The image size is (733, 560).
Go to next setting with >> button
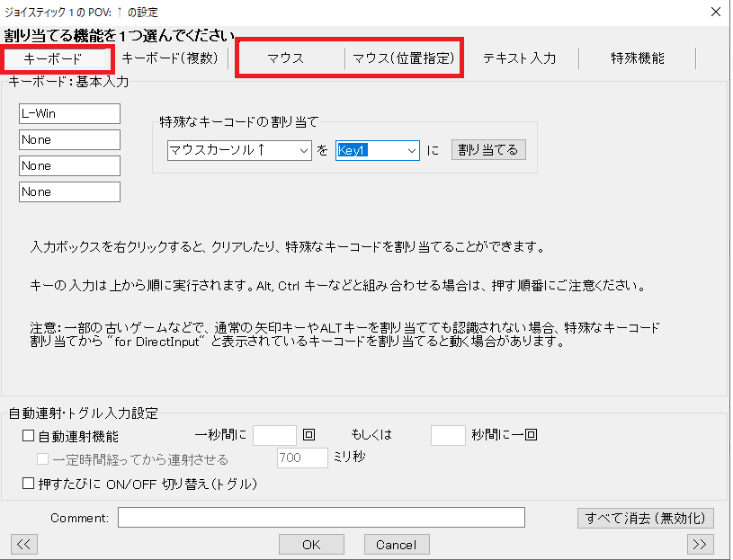pos(701,544)
